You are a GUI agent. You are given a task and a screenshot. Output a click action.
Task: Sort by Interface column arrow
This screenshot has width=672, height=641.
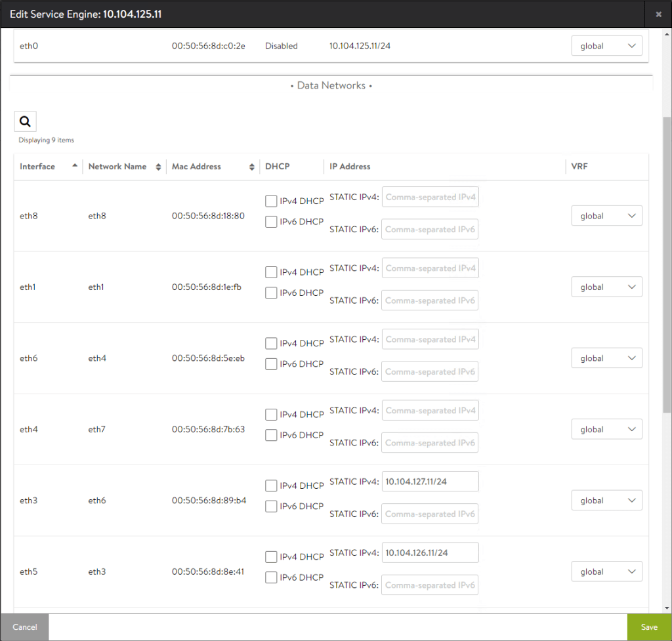(75, 165)
